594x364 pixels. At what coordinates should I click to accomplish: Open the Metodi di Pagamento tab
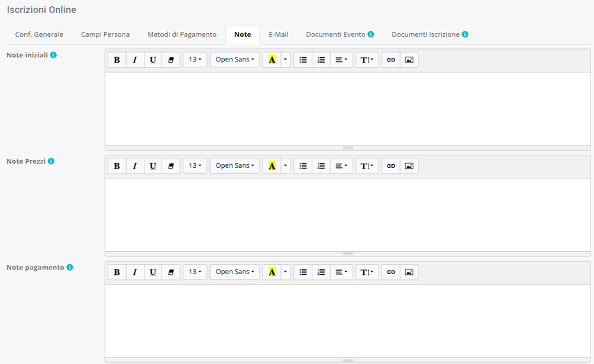click(182, 34)
